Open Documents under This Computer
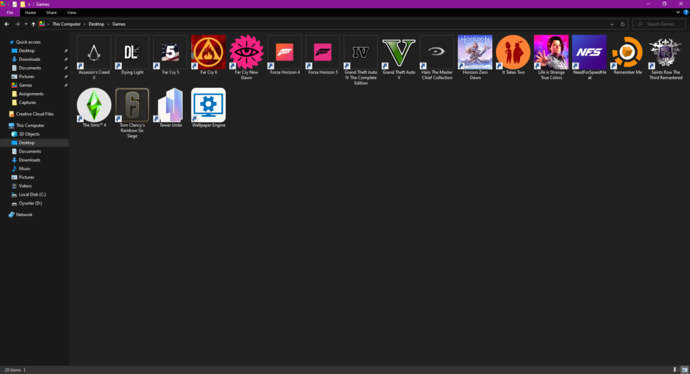This screenshot has height=374, width=690. 30,151
